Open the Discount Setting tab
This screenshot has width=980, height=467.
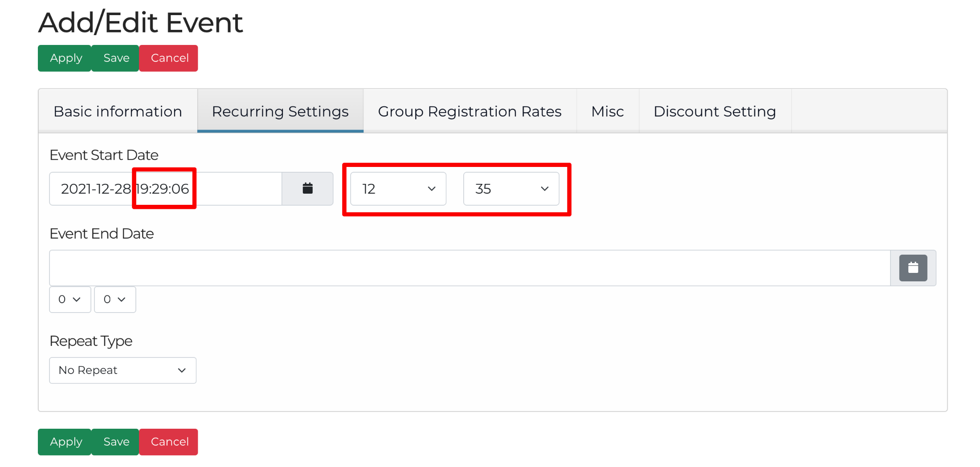click(715, 111)
